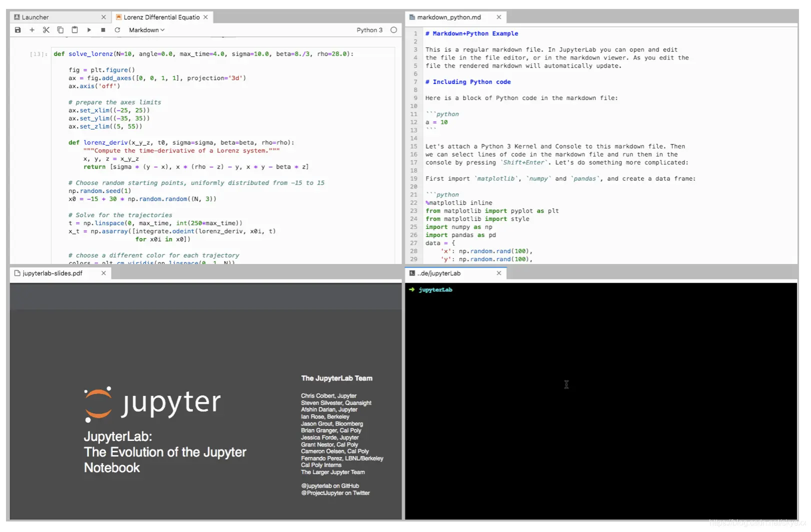Click the Launcher tab icon

click(x=17, y=17)
